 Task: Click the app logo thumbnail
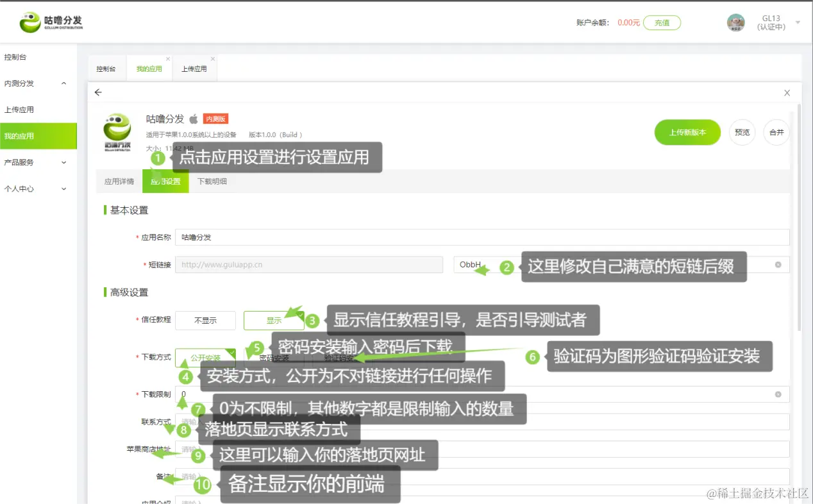coord(117,131)
